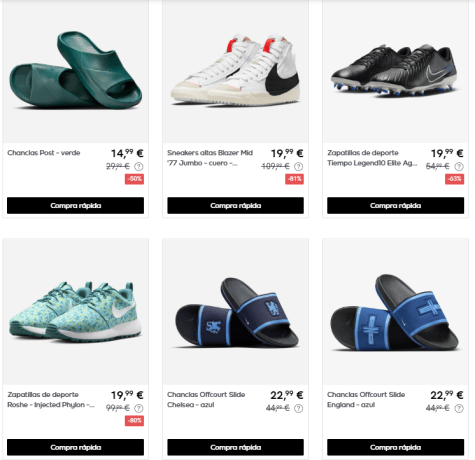475x460 pixels.
Task: Open the floral Roshe sneakers image
Action: coord(76,312)
